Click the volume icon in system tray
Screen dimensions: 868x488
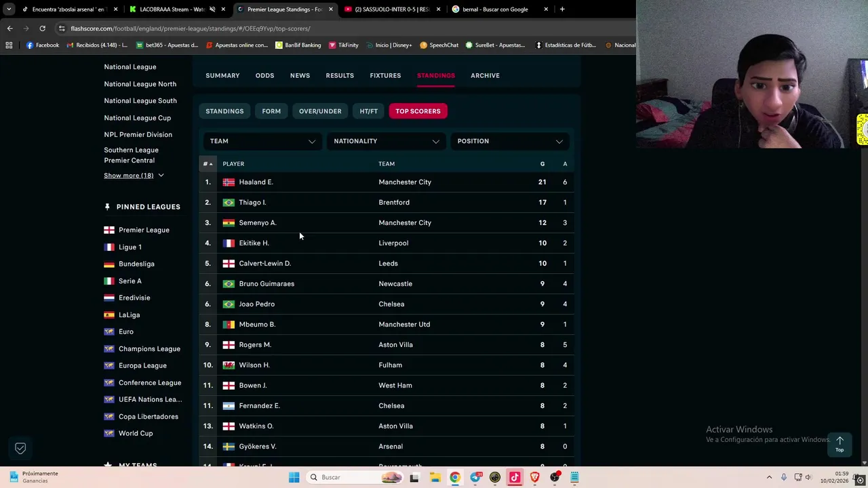808,477
